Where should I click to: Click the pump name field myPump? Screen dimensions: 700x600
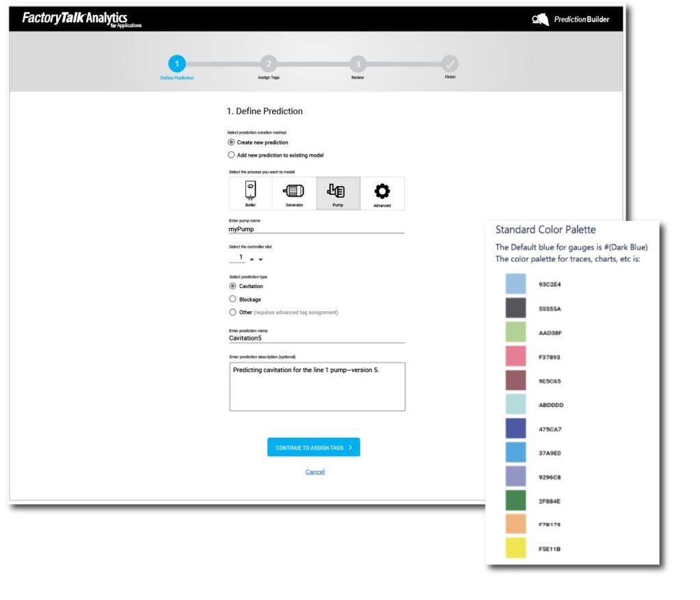click(317, 229)
